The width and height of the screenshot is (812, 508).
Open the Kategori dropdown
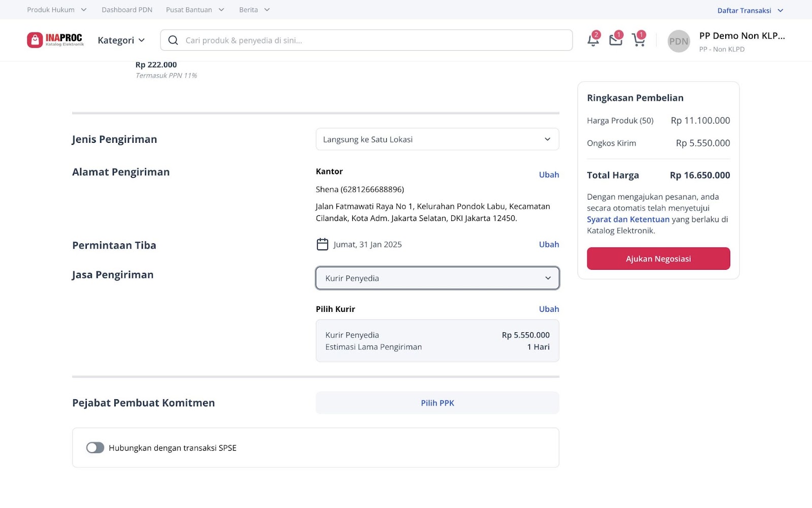coord(121,40)
